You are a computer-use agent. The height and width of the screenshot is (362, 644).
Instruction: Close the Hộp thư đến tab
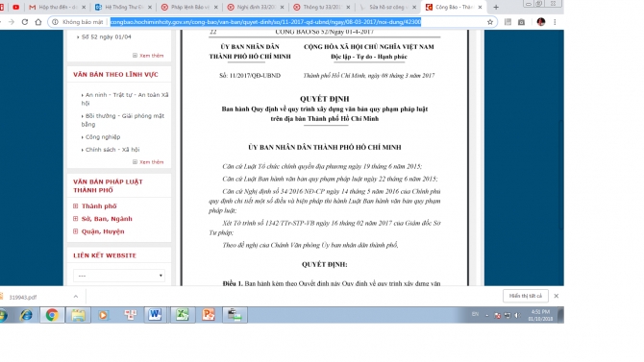(x=84, y=7)
